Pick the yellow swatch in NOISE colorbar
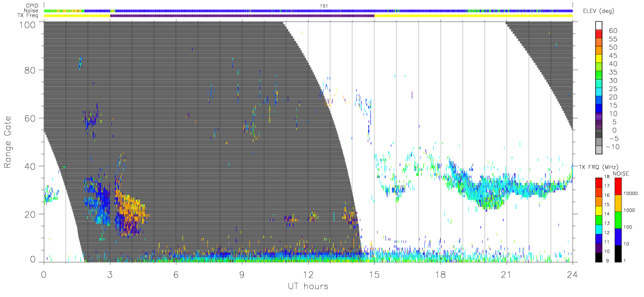This screenshot has height=297, width=644. (x=618, y=203)
